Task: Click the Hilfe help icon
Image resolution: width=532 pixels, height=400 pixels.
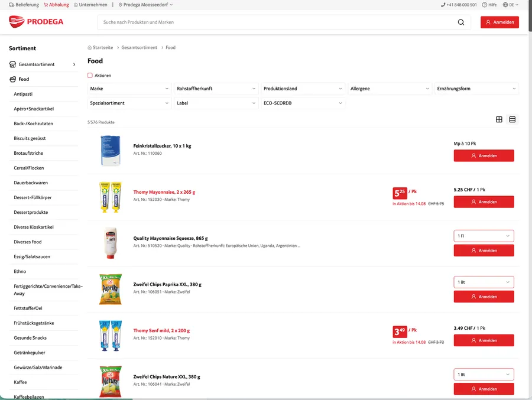Action: coord(485,5)
